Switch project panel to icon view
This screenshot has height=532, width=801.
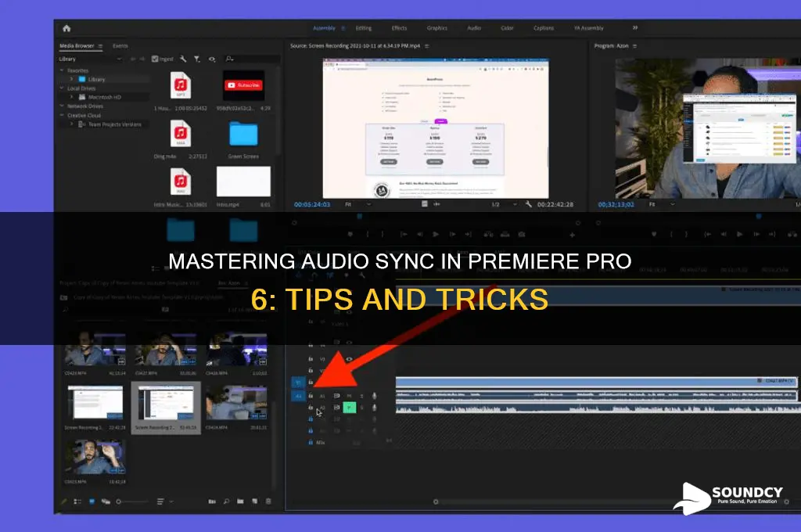[92, 501]
